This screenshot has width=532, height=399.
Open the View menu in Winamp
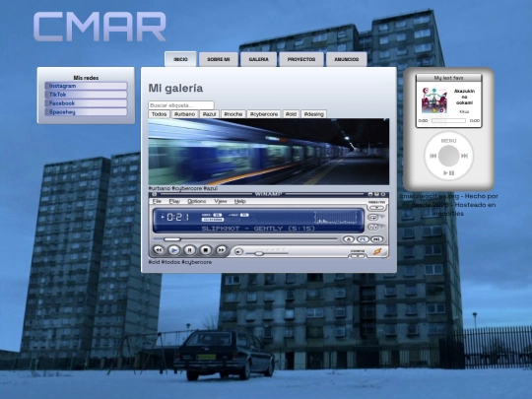(x=221, y=201)
